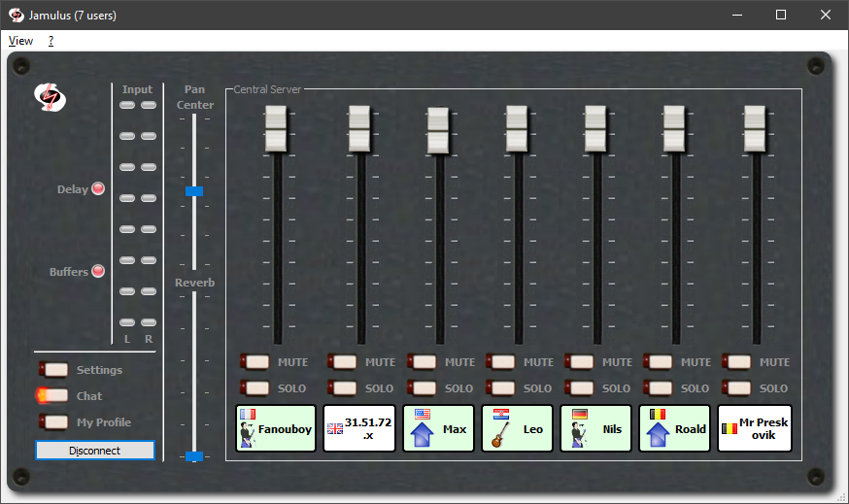The height and width of the screenshot is (504, 849).
Task: Click the UK flag on 31.51.72.x tag
Action: 335,429
